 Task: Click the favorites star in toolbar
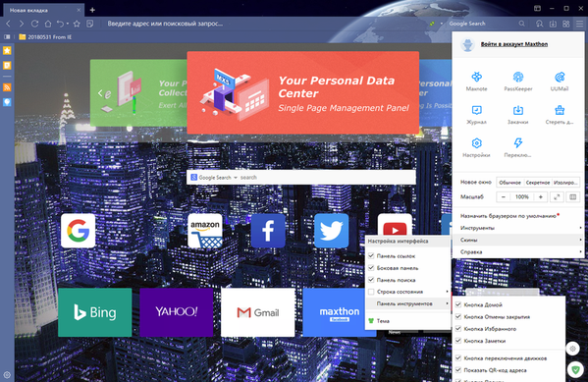click(x=77, y=24)
